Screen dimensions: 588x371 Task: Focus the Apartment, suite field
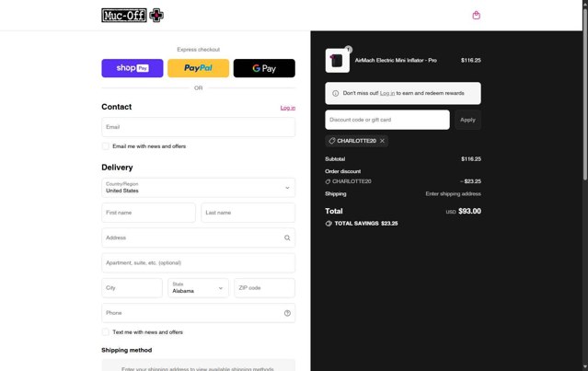(199, 263)
